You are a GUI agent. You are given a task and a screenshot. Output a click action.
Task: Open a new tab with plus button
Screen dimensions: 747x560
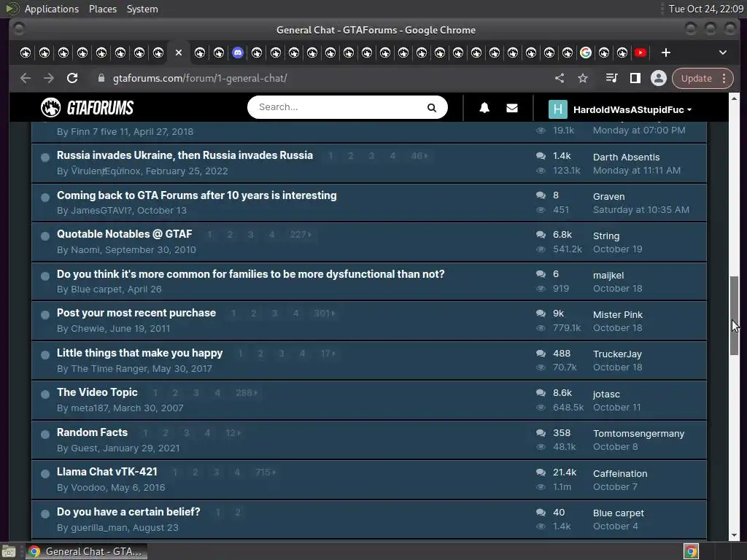(x=666, y=52)
